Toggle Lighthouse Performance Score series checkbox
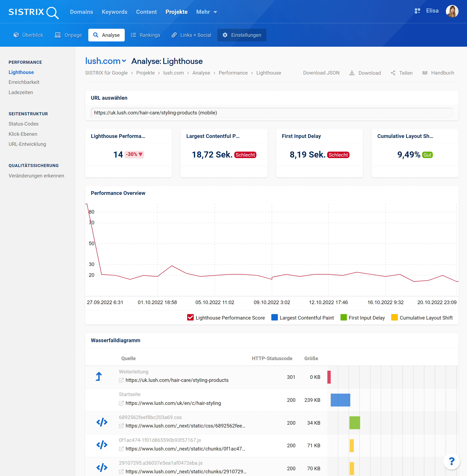The image size is (467, 476). pyautogui.click(x=190, y=317)
